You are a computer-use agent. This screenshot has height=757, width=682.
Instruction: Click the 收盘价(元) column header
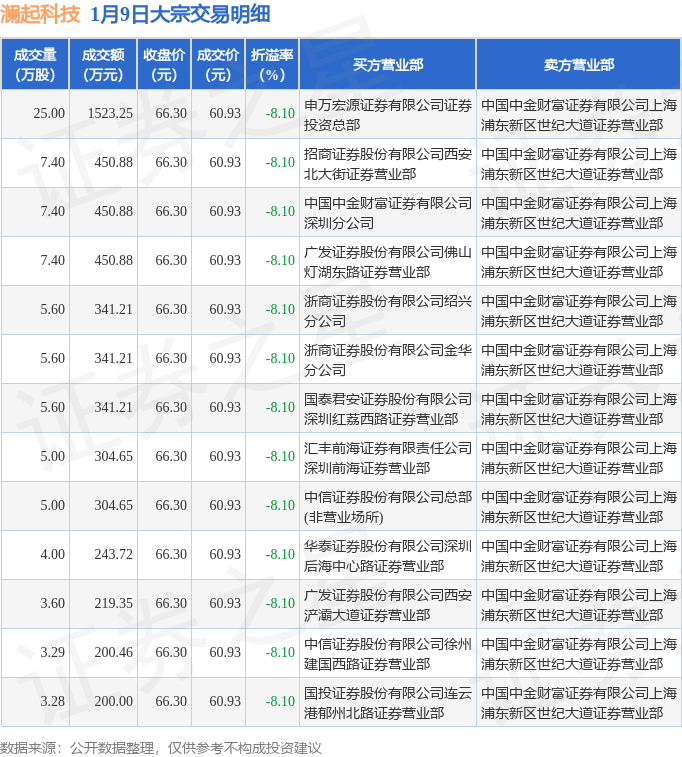coord(164,64)
